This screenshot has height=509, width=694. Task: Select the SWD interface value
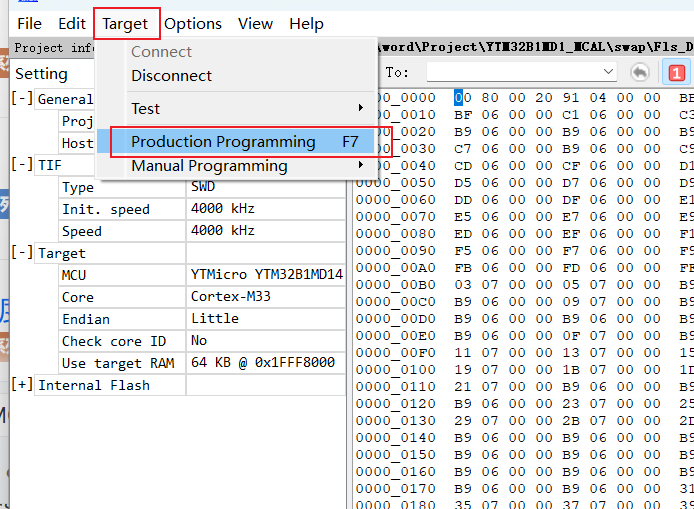point(203,186)
